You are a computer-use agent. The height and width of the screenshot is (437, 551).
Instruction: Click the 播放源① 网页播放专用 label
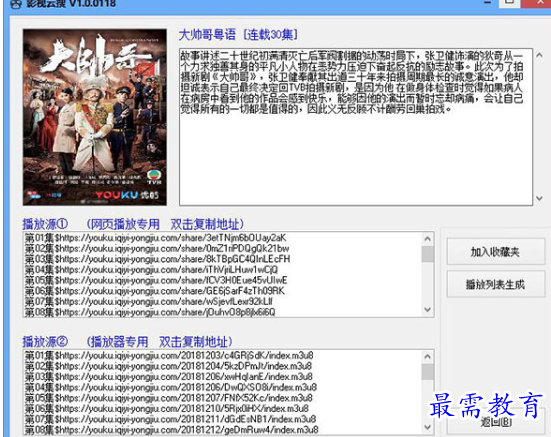click(x=133, y=224)
